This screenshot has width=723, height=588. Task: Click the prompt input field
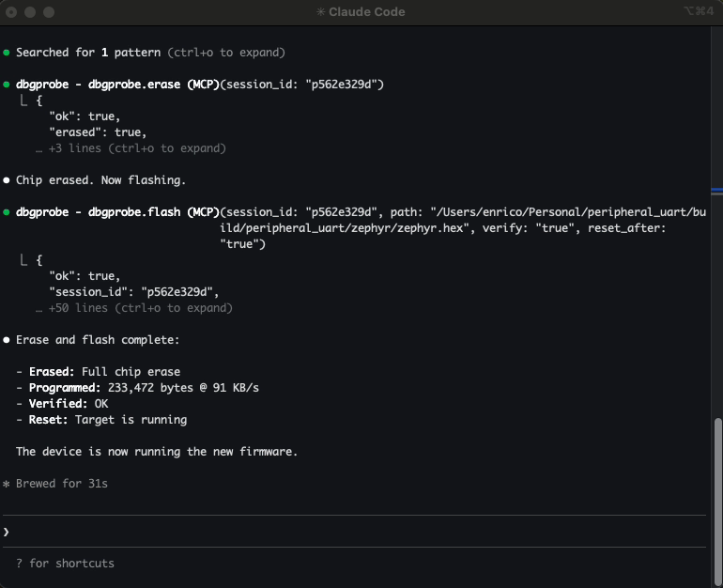[354, 532]
